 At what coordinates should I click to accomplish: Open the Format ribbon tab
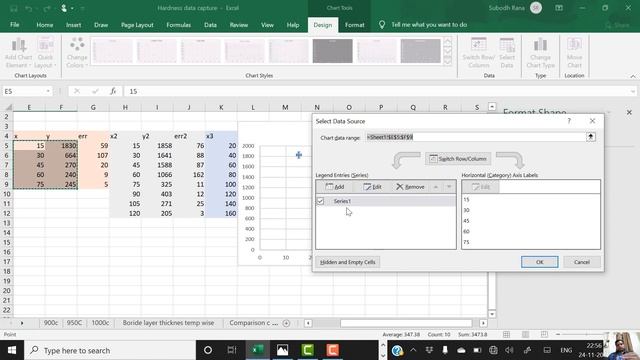(x=354, y=25)
